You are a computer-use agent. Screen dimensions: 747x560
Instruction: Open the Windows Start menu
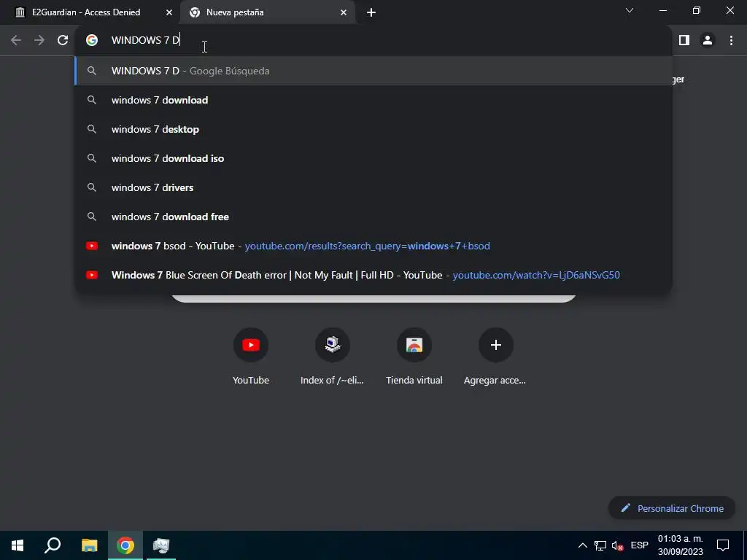[18, 545]
